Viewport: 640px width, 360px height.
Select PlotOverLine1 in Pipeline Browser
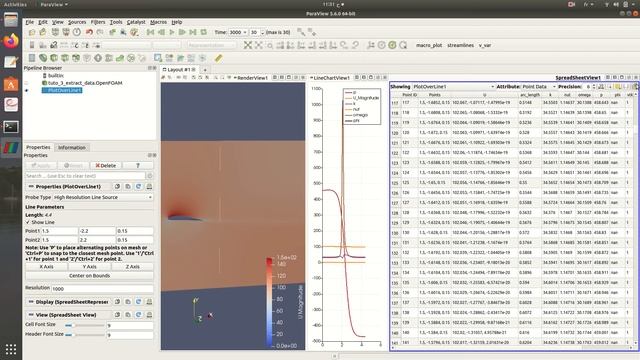64,90
